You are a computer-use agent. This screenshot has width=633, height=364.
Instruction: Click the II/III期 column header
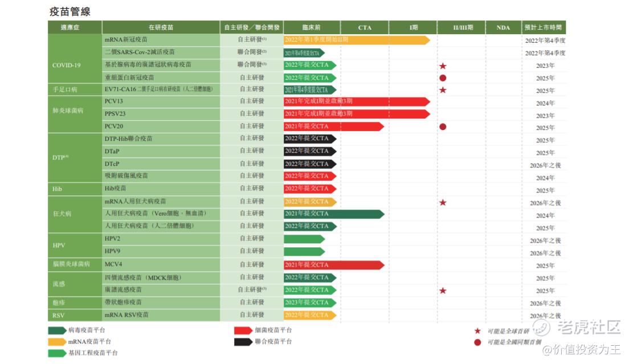[463, 27]
